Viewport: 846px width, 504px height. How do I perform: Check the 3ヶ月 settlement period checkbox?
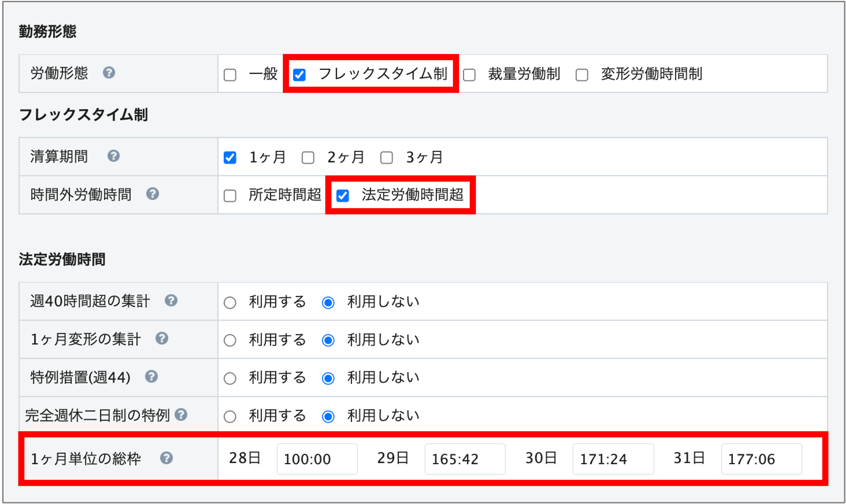(387, 158)
